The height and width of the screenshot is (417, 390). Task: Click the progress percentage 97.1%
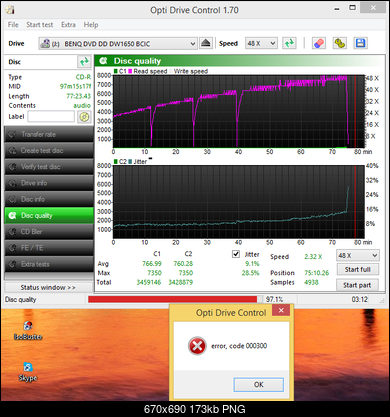274,299
